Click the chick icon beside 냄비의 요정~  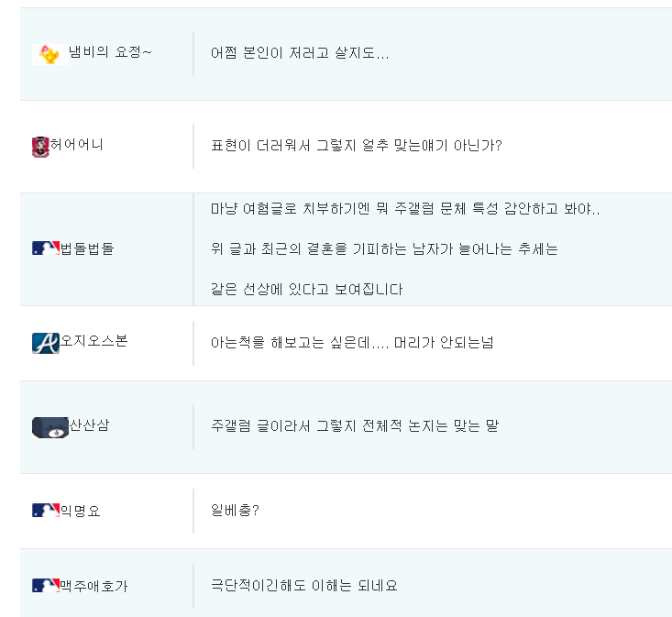click(x=49, y=54)
